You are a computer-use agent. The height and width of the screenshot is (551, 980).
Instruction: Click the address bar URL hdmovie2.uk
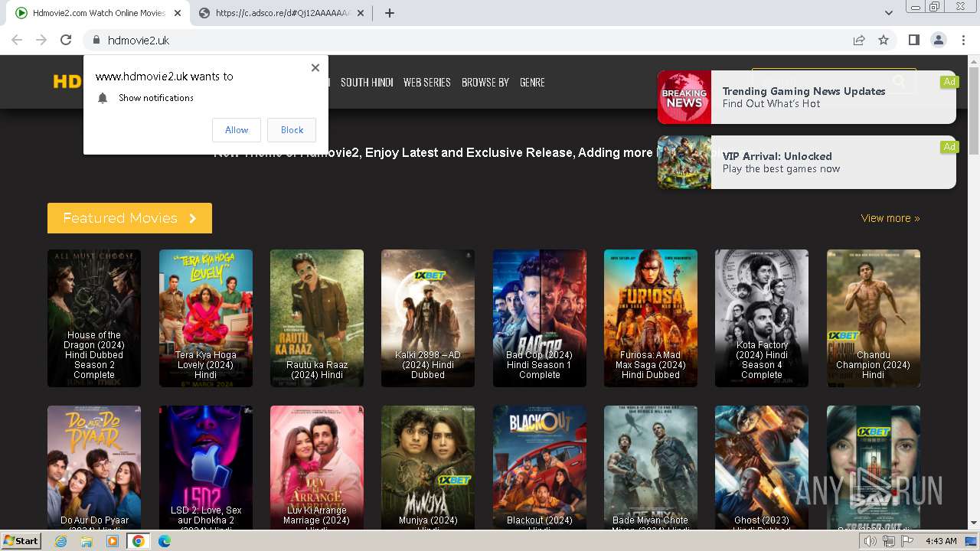coord(139,40)
